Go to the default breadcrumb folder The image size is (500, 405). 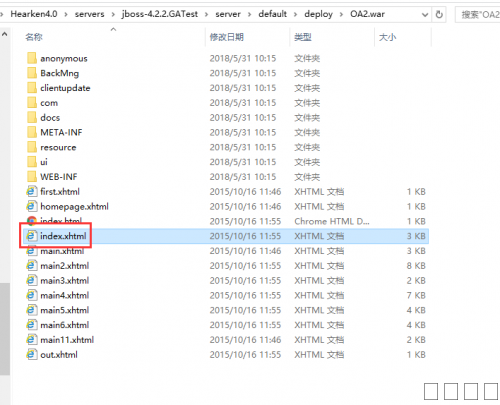[272, 14]
